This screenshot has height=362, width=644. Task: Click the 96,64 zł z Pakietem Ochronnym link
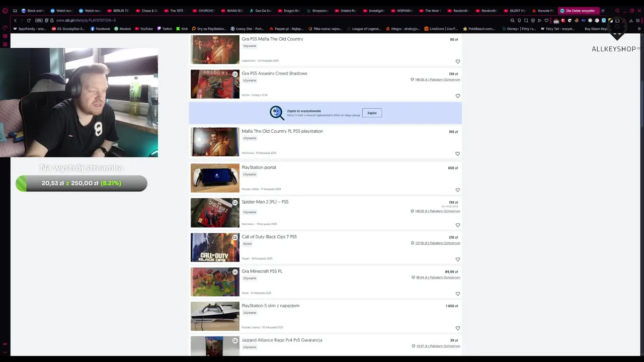click(x=438, y=278)
